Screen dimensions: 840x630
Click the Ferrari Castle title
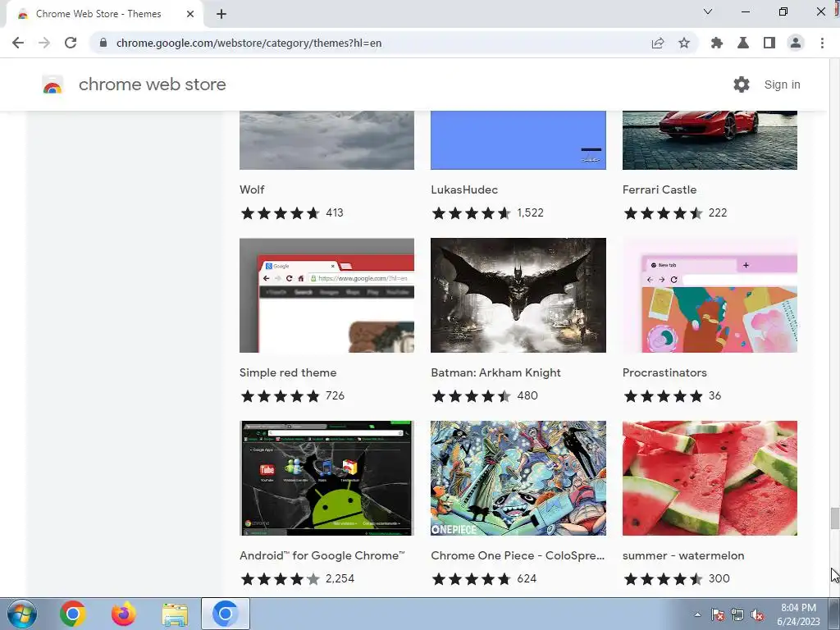click(660, 189)
